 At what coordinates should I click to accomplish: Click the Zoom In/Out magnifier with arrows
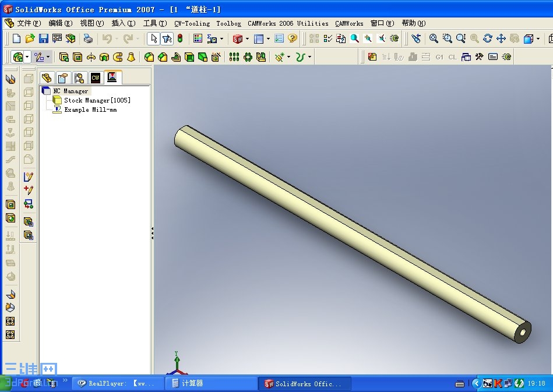(x=460, y=38)
